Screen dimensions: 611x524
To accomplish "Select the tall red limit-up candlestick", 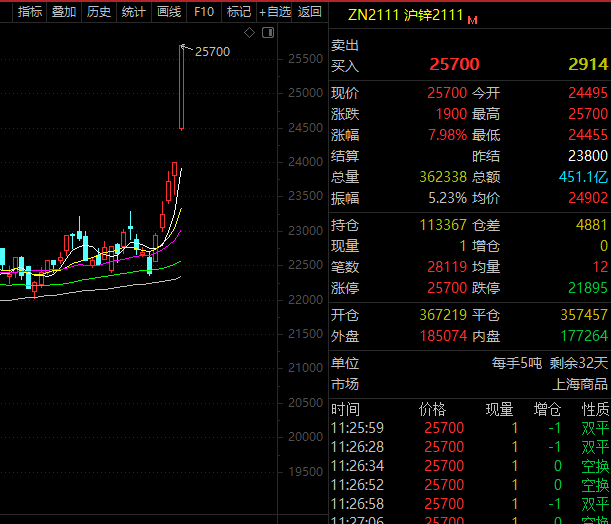I will [182, 87].
